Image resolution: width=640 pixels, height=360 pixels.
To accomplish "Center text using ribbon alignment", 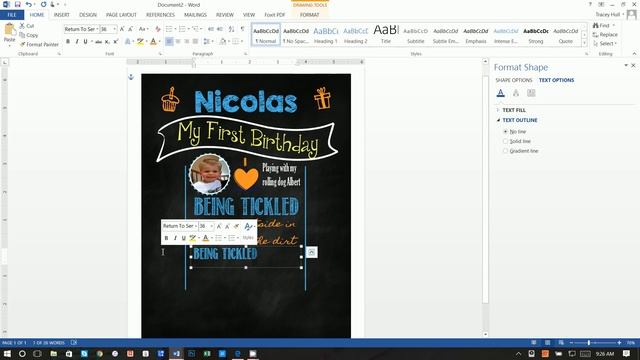I will coord(178,41).
